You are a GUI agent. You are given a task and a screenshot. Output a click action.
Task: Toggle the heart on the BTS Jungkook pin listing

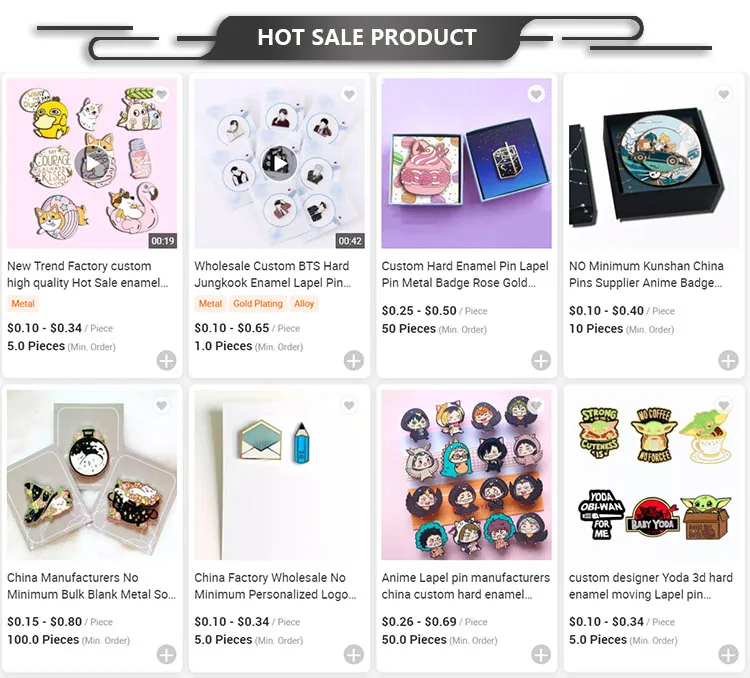tap(349, 94)
